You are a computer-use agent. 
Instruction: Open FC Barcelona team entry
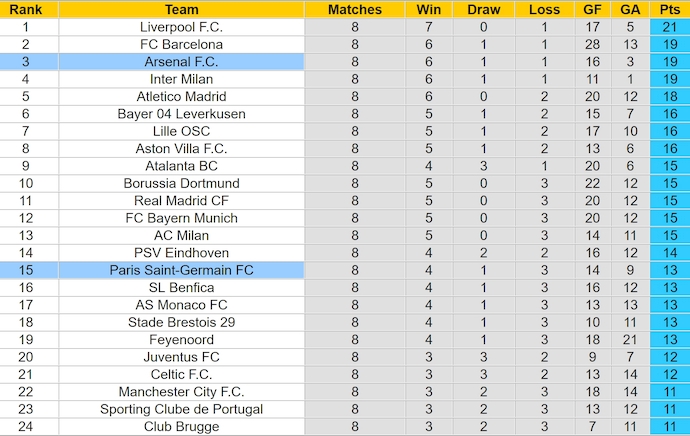point(181,44)
